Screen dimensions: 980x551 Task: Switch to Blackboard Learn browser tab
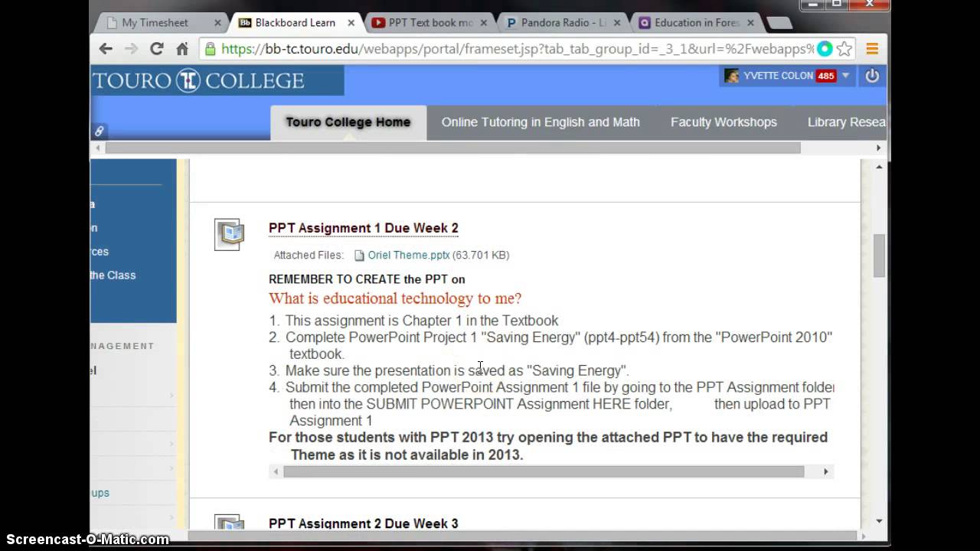coord(295,23)
